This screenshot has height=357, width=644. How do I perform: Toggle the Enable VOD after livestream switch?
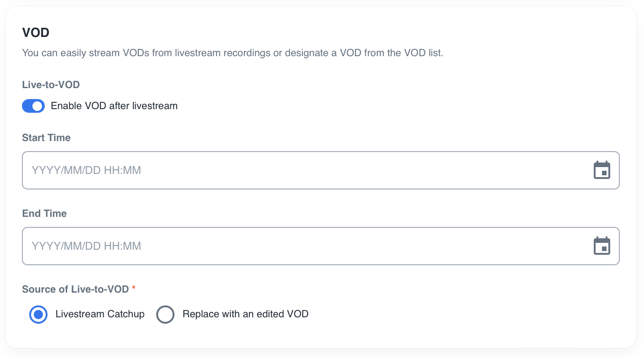(x=33, y=106)
